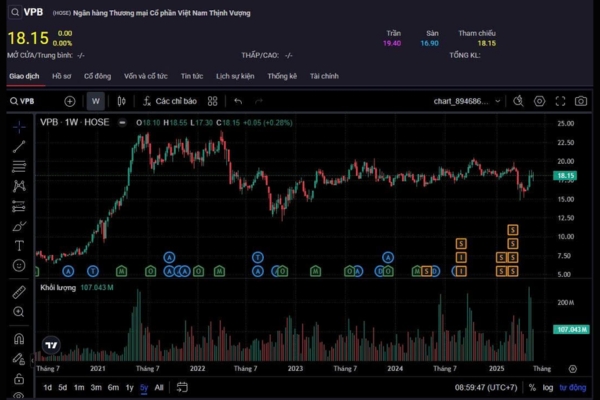This screenshot has width=600, height=400.
Task: Toggle lock all drawings
Action: coord(19,379)
